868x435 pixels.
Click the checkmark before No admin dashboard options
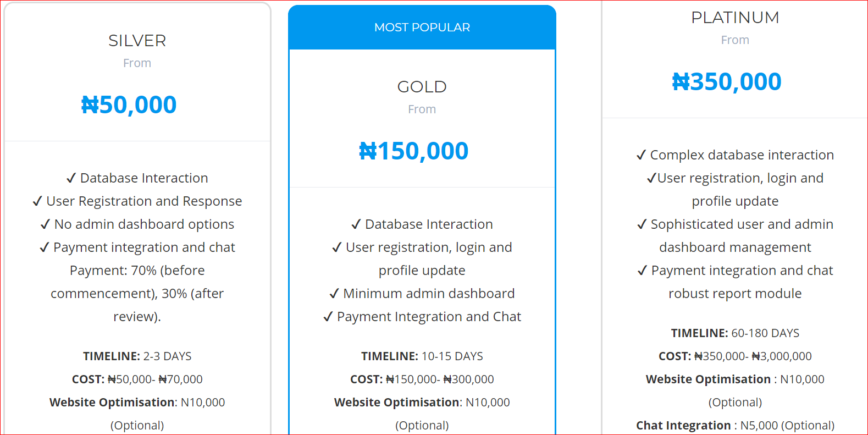pyautogui.click(x=46, y=224)
